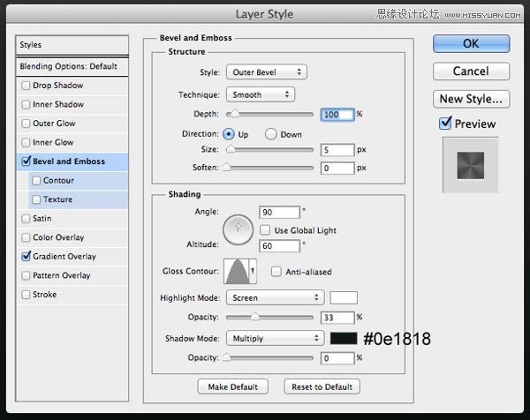Click the Reset to Default button
The height and width of the screenshot is (420, 530).
(322, 386)
